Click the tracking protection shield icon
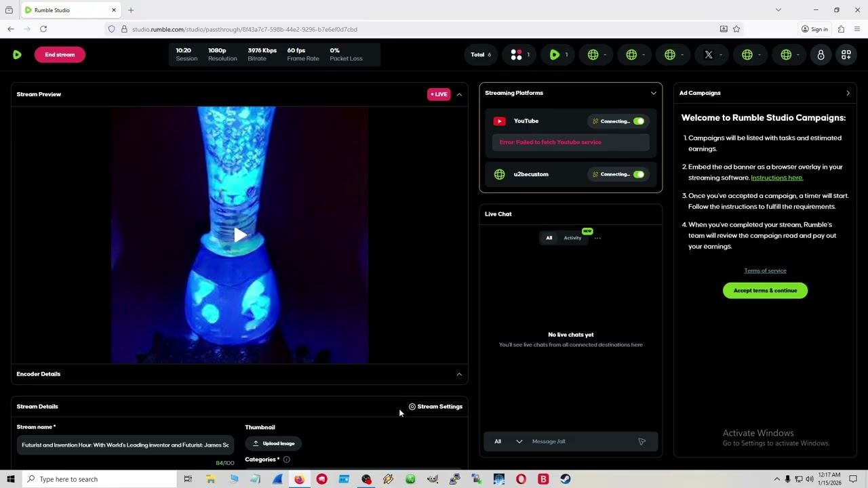The width and height of the screenshot is (868, 488). (x=112, y=29)
